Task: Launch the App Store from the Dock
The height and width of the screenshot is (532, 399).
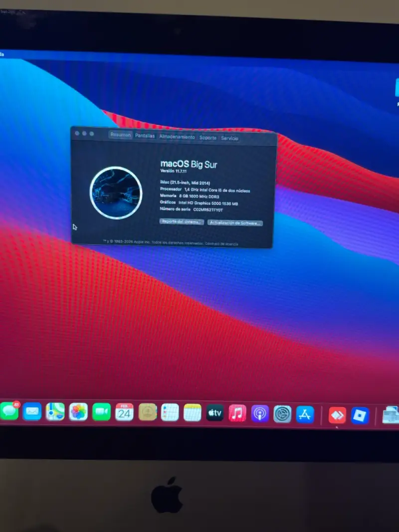Action: coord(305,414)
